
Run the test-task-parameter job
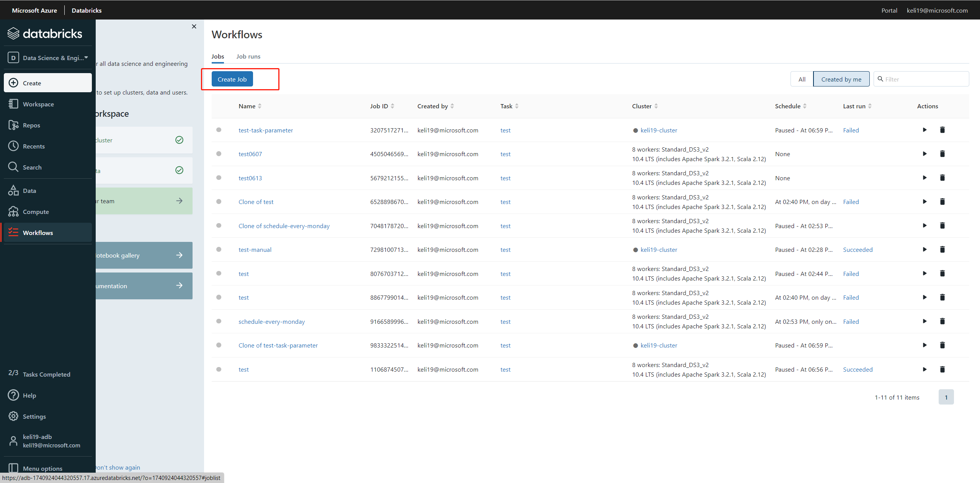tap(924, 130)
